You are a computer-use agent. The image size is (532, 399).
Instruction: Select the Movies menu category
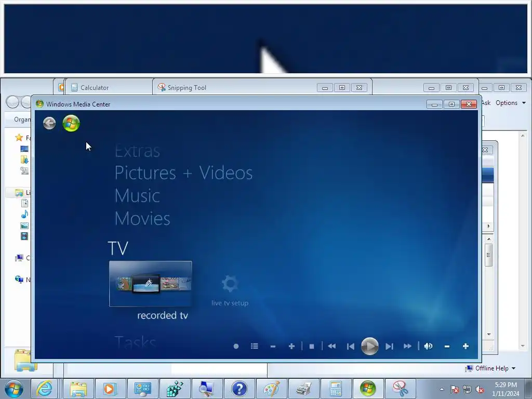[x=142, y=219]
